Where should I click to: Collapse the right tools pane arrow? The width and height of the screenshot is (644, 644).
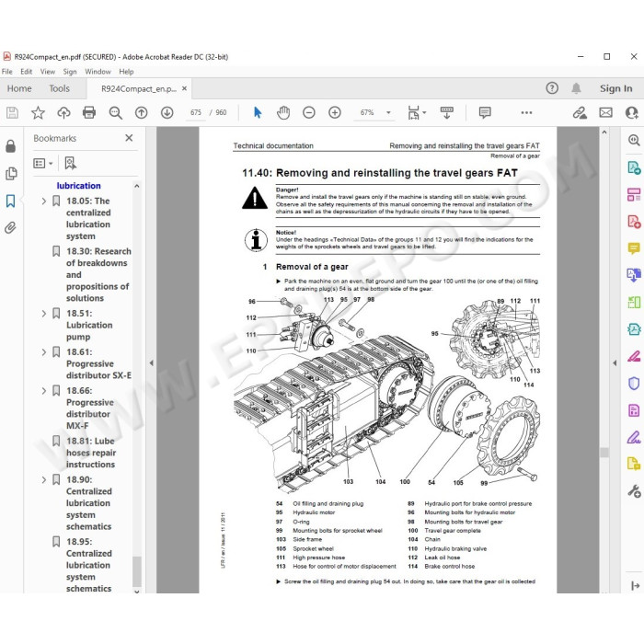click(x=615, y=363)
